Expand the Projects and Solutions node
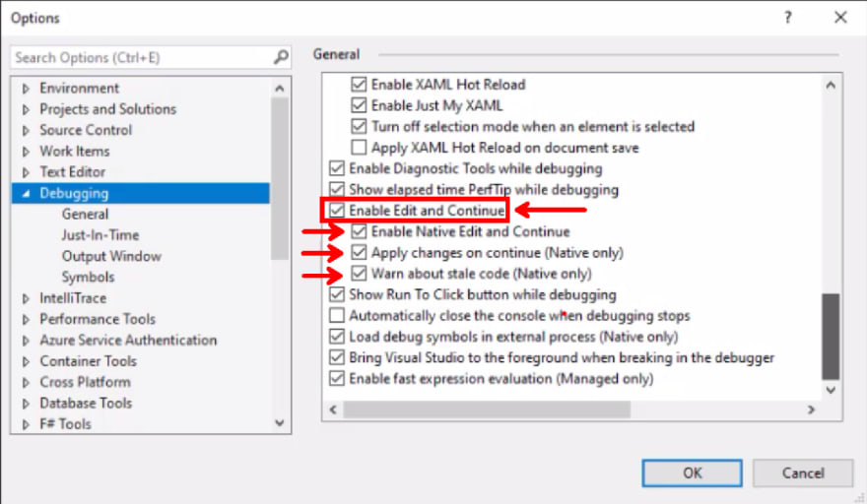The width and height of the screenshot is (867, 504). [x=26, y=109]
